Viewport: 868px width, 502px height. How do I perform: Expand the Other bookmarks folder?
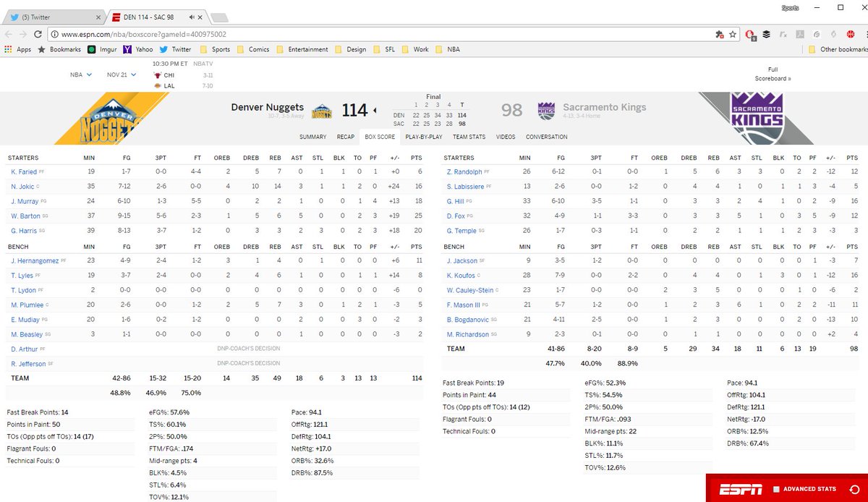838,50
